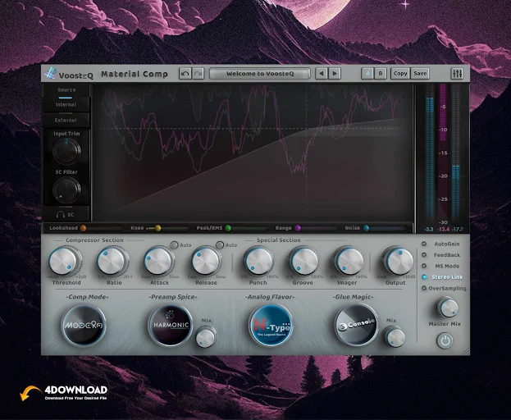Click the compression waveform display

pos(253,152)
